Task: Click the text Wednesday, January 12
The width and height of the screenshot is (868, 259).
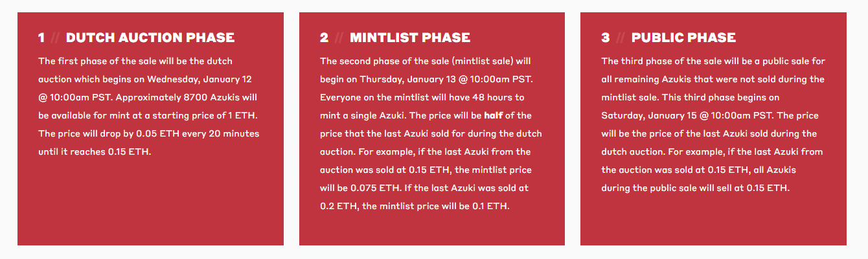Action: pos(200,80)
